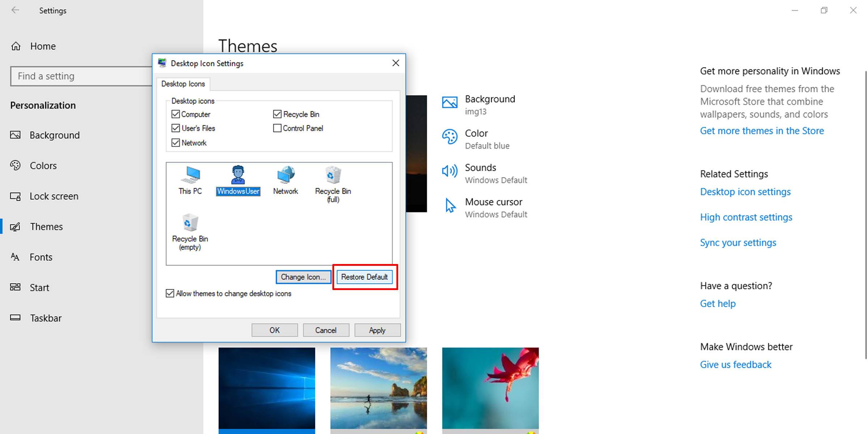Select Themes in the Personalization menu
This screenshot has height=434, width=868.
click(x=46, y=226)
